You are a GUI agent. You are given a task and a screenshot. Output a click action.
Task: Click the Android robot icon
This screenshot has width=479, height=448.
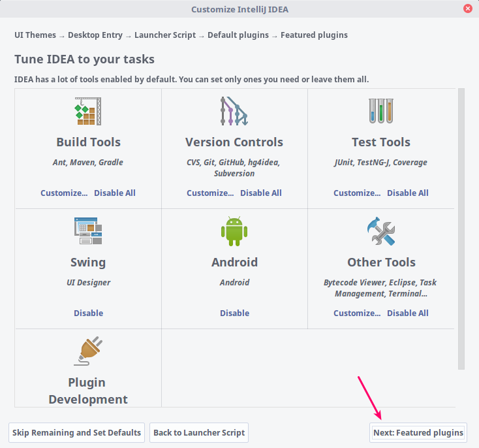[x=234, y=231]
